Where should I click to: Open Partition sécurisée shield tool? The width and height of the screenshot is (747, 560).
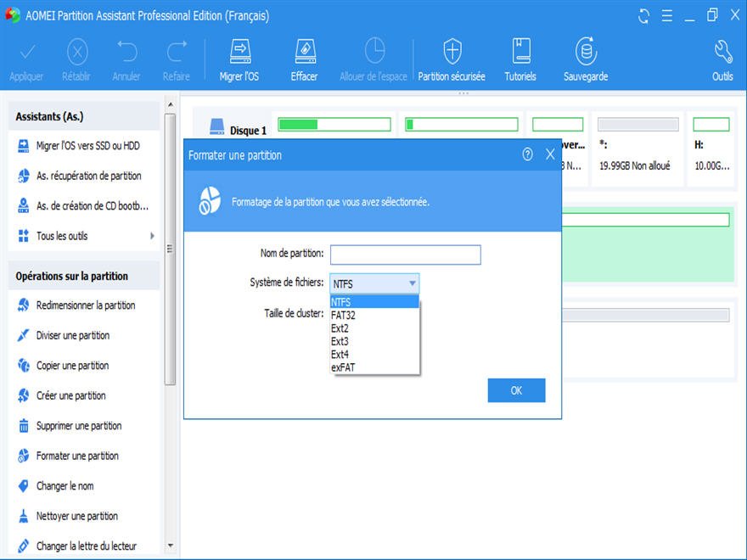452,60
